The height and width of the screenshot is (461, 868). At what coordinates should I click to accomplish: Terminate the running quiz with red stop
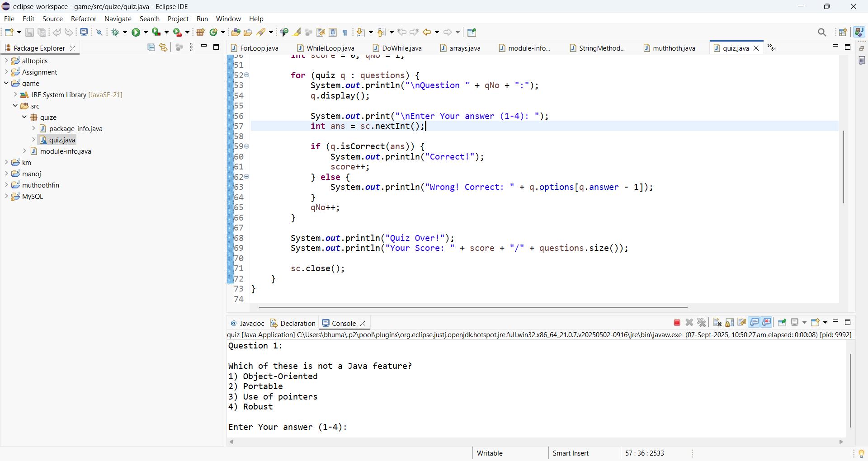click(x=677, y=323)
